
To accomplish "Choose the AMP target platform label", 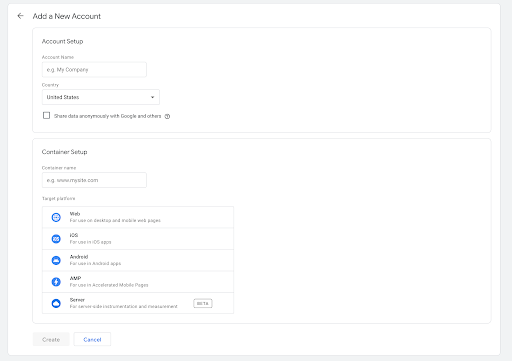I will [x=75, y=278].
